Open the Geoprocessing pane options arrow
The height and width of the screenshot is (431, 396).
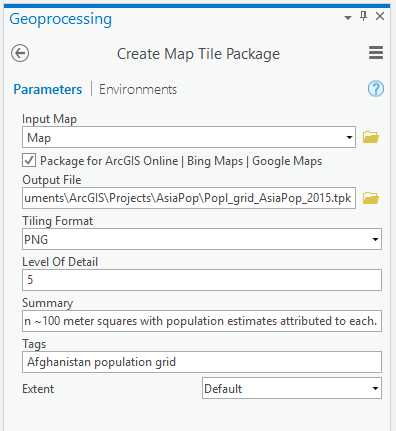pos(348,17)
